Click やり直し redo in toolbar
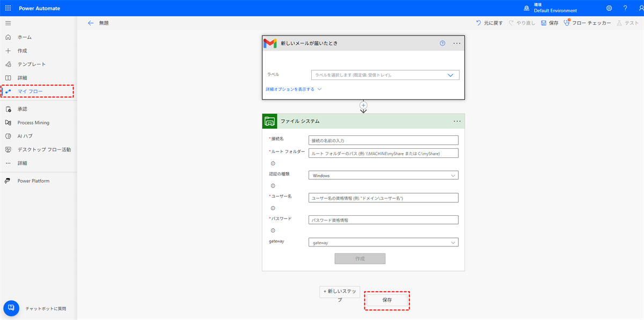 pos(522,23)
